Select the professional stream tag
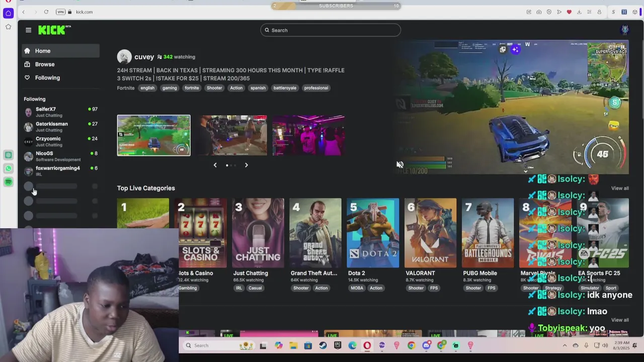 pos(316,88)
